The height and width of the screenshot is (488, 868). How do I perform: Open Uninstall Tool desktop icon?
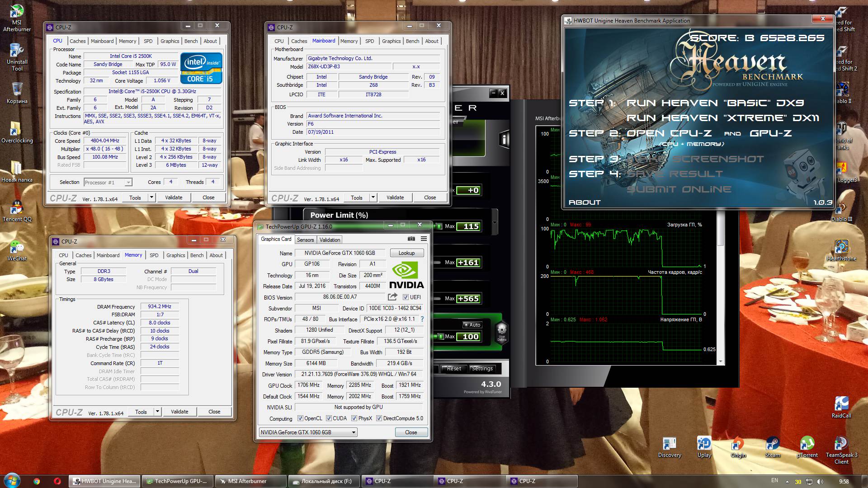point(17,57)
